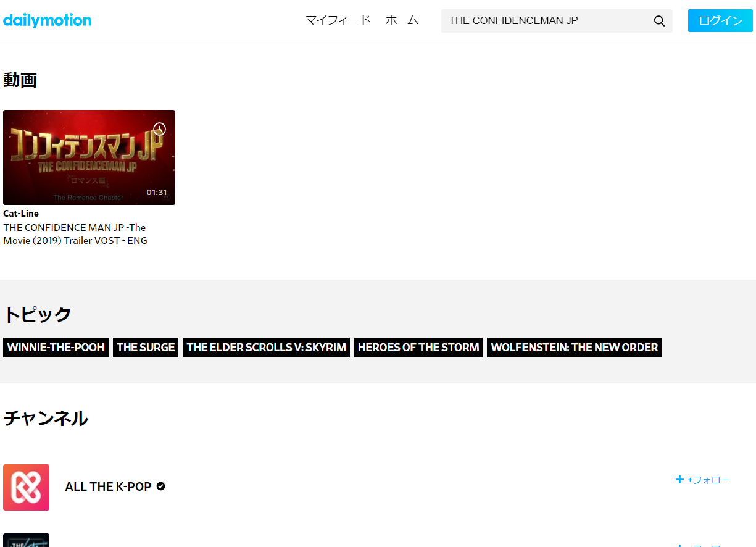Click the 01:31 duration badge
The width and height of the screenshot is (756, 547).
157,193
